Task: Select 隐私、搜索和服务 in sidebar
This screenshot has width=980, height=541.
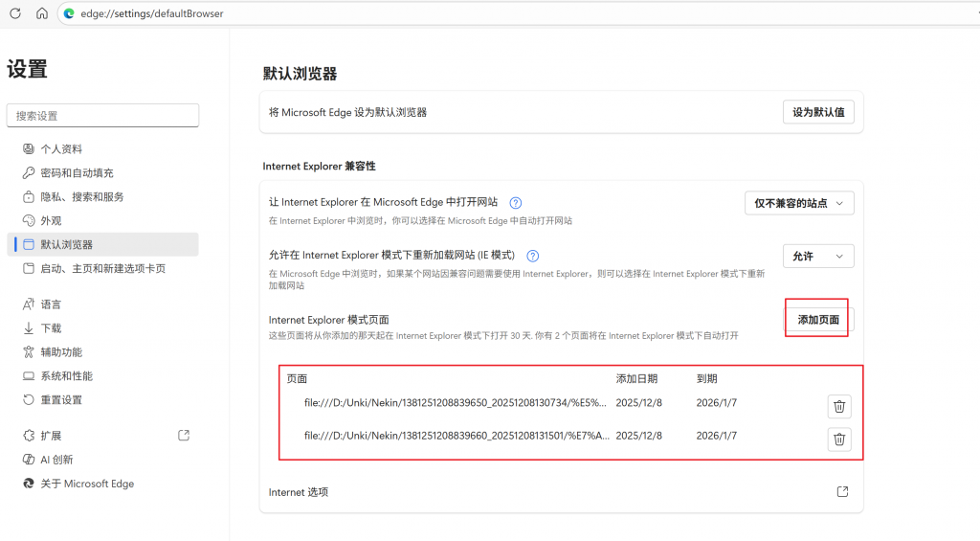Action: [81, 197]
